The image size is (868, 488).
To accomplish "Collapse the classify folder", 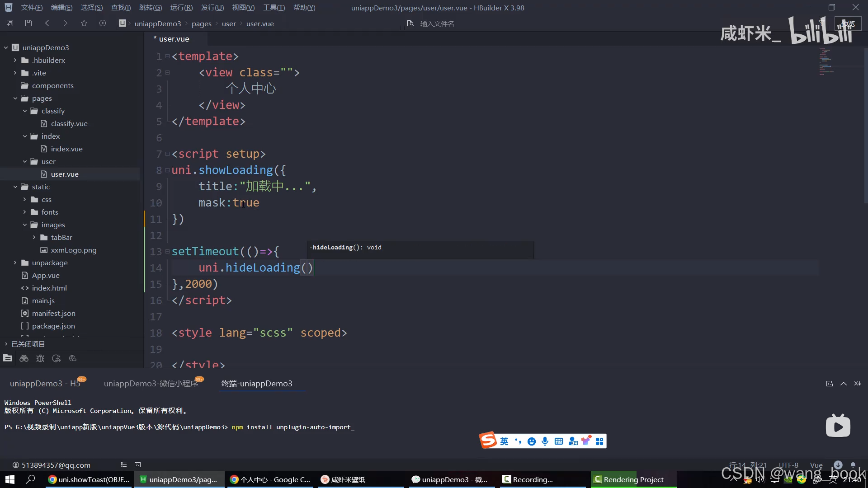I will click(x=25, y=111).
